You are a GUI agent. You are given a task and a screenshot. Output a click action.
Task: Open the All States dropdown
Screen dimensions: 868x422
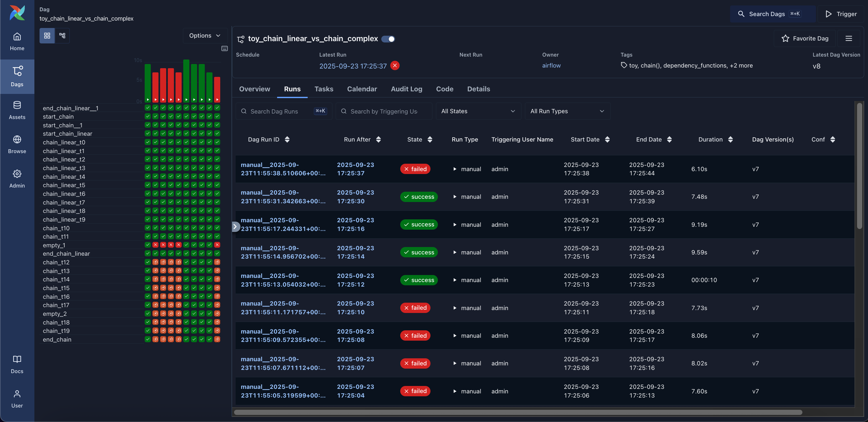point(478,111)
